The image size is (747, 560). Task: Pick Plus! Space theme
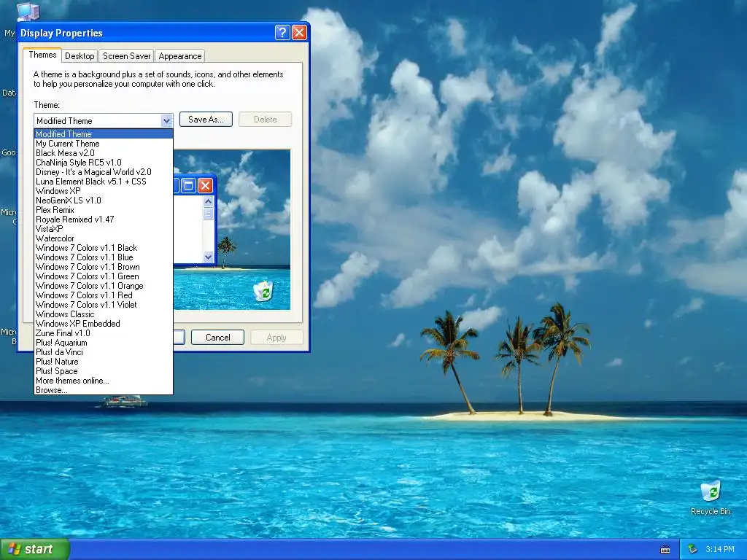(x=104, y=371)
